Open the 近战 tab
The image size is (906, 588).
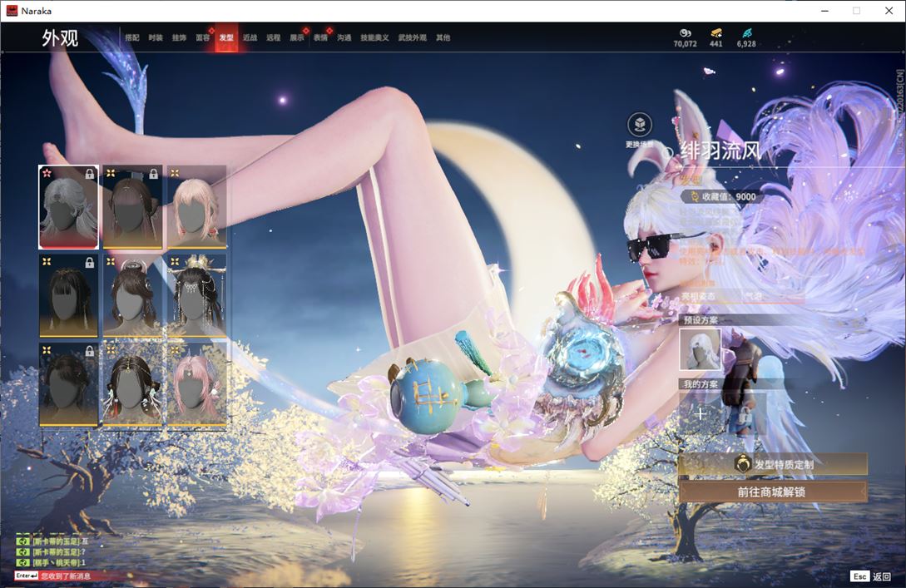250,37
